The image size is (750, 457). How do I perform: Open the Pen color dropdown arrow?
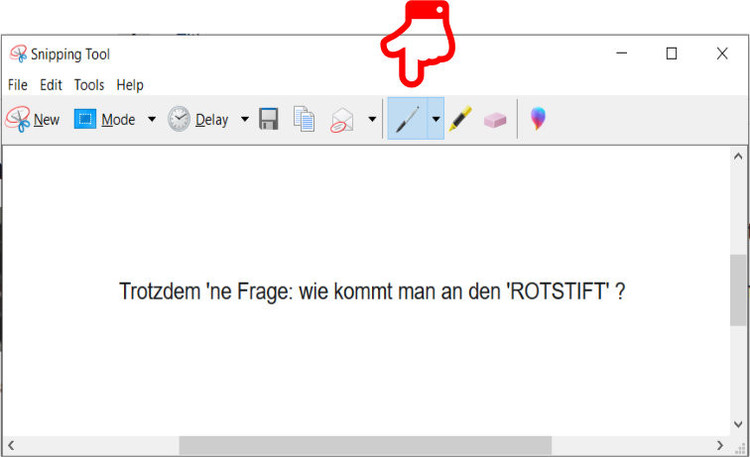click(x=436, y=119)
